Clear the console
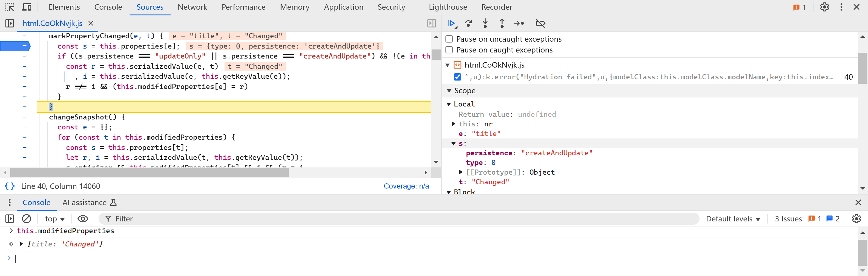The width and height of the screenshot is (868, 276). pos(26,219)
